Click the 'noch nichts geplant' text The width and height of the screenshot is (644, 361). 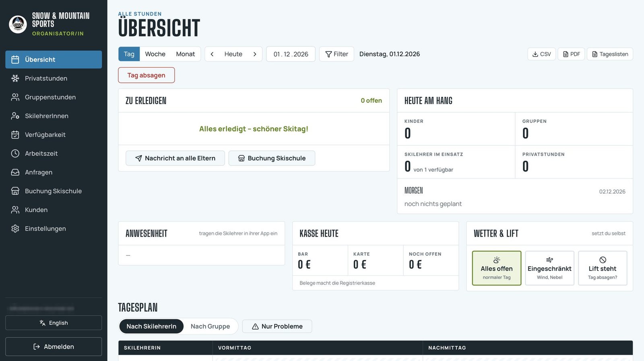tap(433, 204)
